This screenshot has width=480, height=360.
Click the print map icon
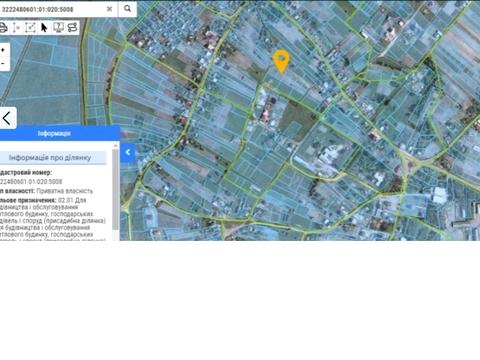click(x=3, y=28)
